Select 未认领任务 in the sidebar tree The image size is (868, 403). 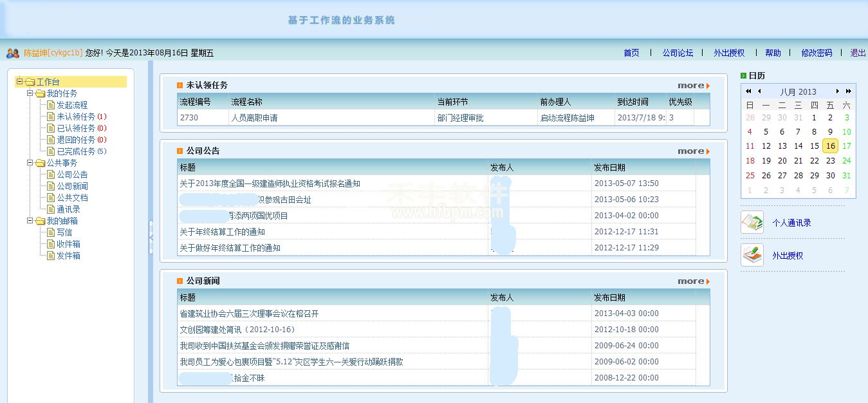pyautogui.click(x=76, y=117)
